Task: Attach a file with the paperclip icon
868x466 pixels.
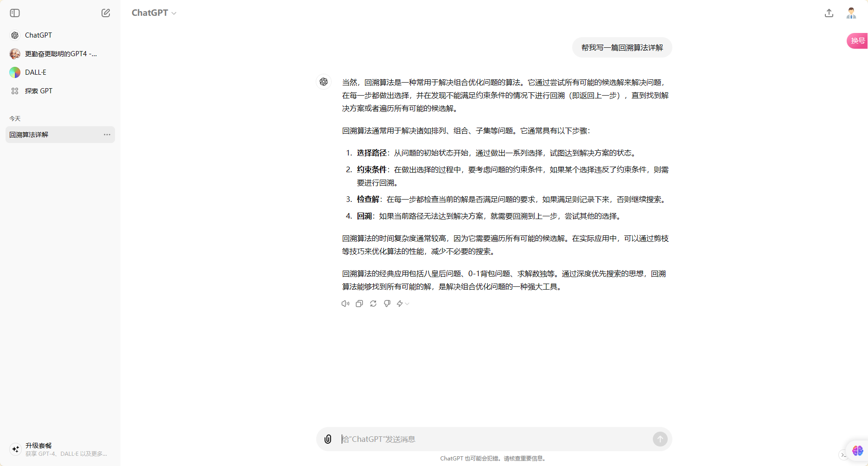Action: [328, 439]
